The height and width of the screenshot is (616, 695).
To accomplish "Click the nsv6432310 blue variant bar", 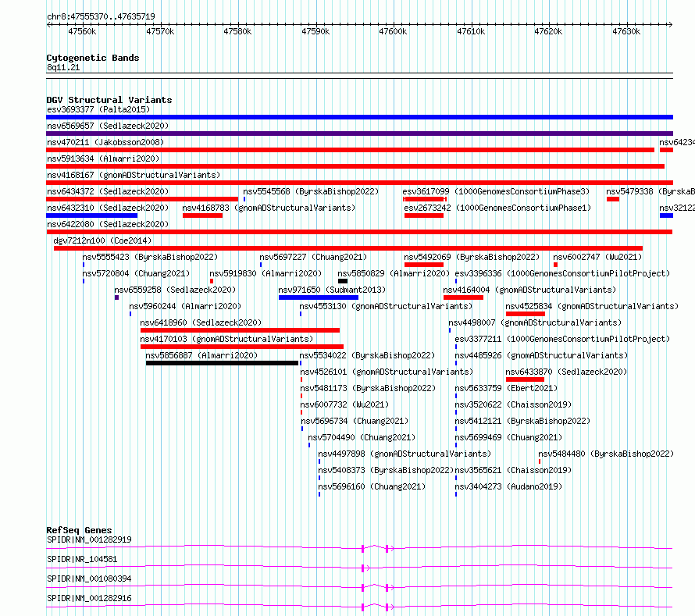I will (91, 215).
